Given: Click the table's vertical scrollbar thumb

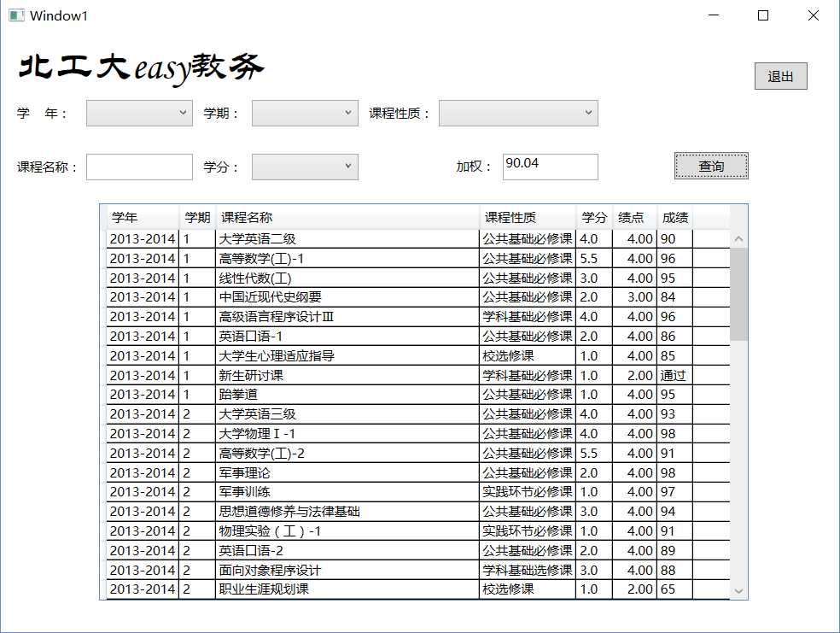Looking at the screenshot, I should click(x=738, y=293).
